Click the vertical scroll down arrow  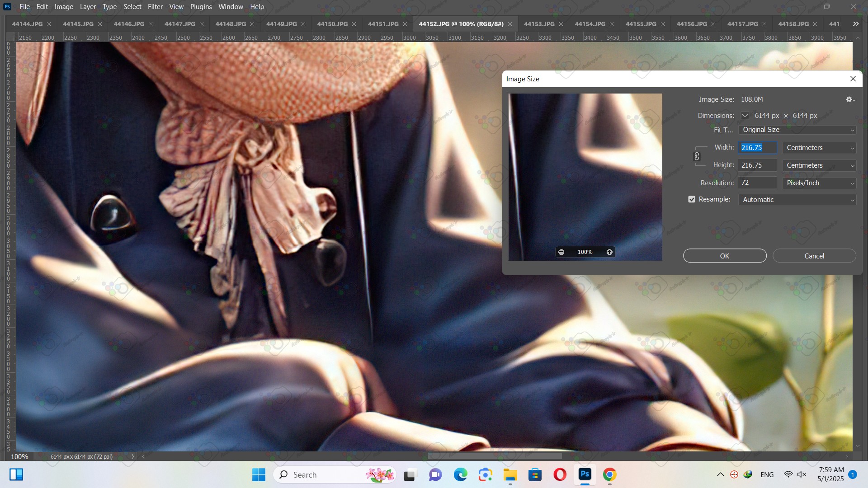(x=858, y=446)
